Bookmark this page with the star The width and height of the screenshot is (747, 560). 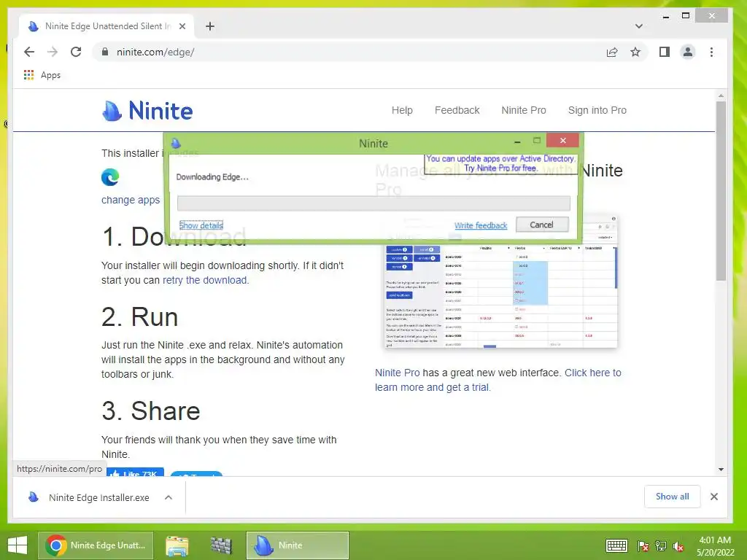coord(635,52)
